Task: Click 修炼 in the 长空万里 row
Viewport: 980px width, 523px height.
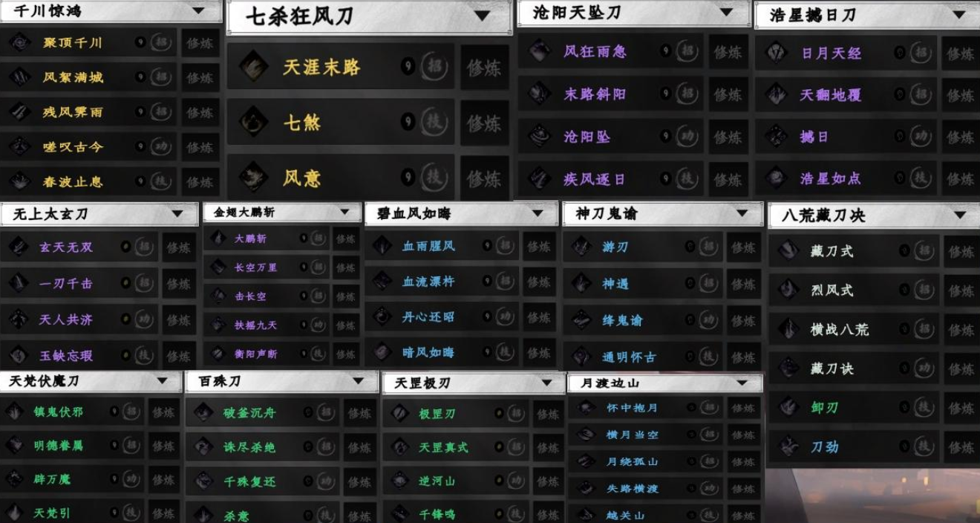Action: (x=346, y=267)
